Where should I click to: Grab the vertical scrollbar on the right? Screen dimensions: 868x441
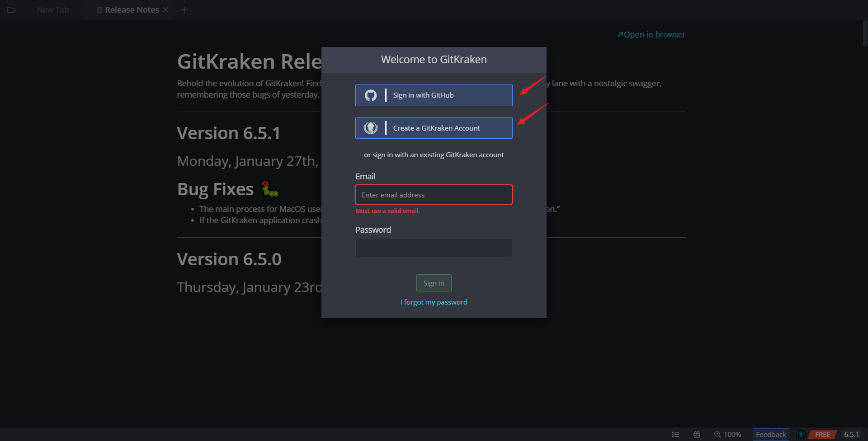pyautogui.click(x=865, y=33)
